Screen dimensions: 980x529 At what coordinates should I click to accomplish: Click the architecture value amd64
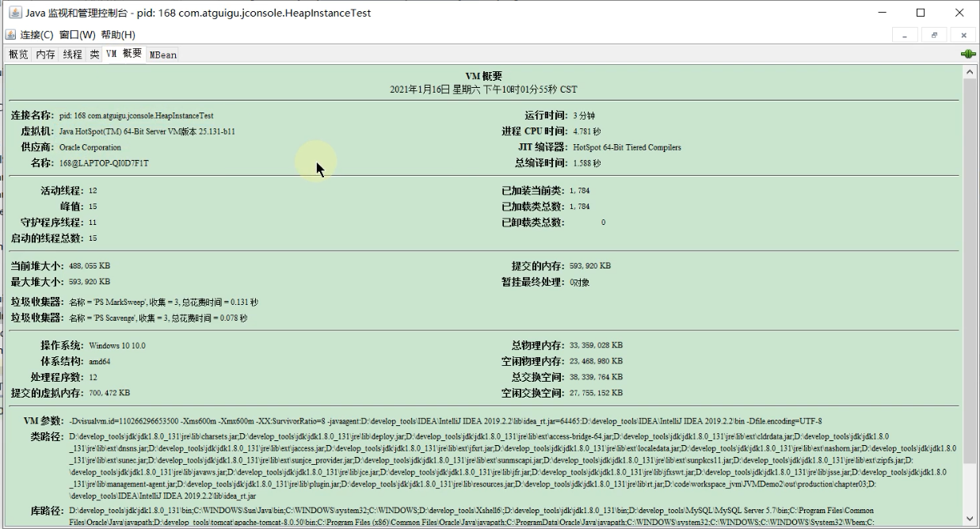99,361
